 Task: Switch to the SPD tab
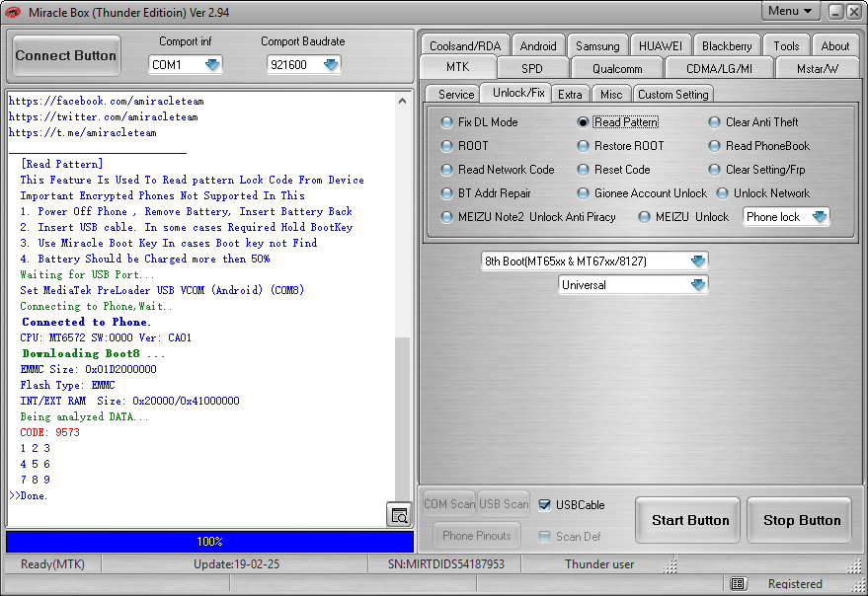(532, 69)
